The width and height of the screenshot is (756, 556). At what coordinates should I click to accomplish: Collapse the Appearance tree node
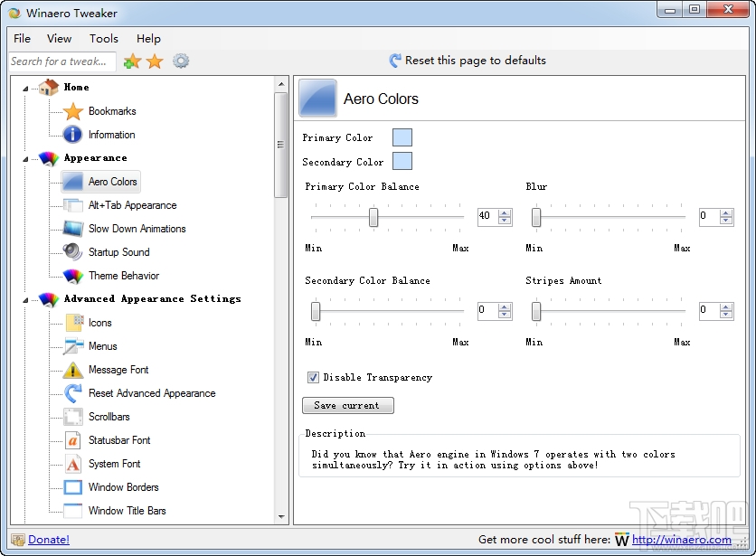pos(25,159)
